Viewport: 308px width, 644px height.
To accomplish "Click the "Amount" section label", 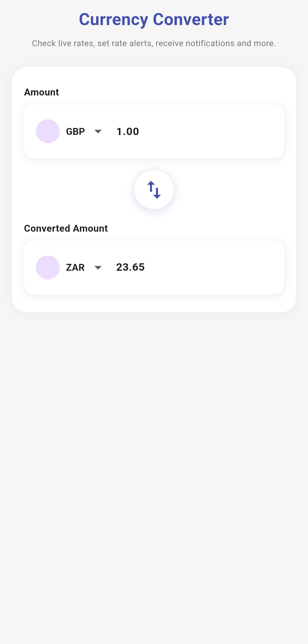I will tap(42, 92).
